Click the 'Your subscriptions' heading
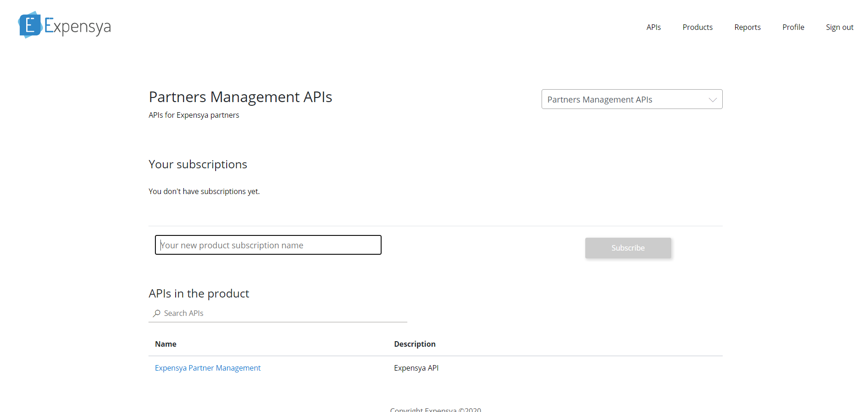Image resolution: width=868 pixels, height=412 pixels. point(198,165)
